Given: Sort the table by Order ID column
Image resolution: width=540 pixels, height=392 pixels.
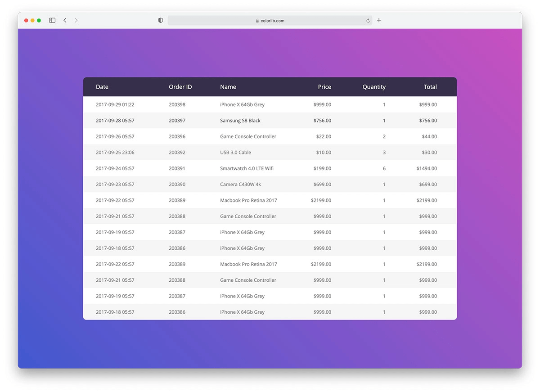Looking at the screenshot, I should 180,86.
